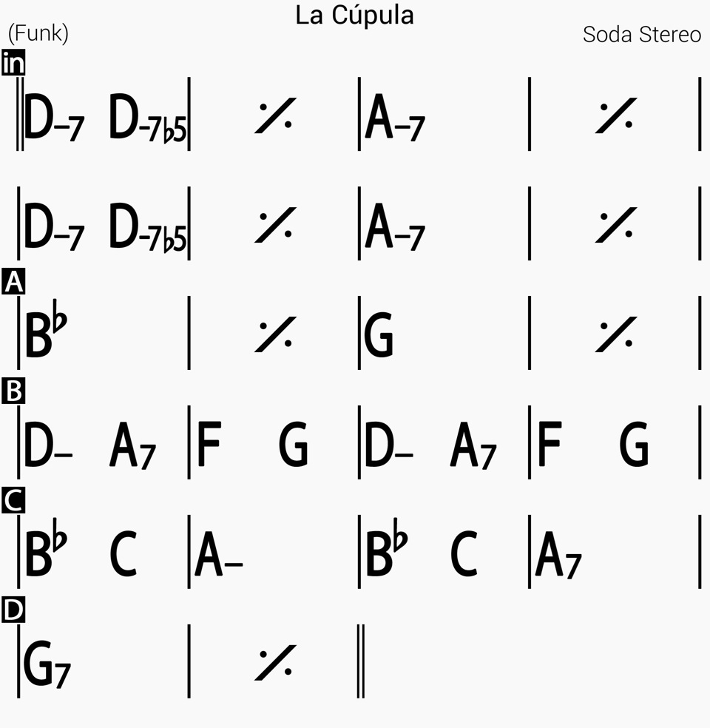Click the repeat-measure symbol after G7
Screen dimensions: 710x728
coord(275,663)
